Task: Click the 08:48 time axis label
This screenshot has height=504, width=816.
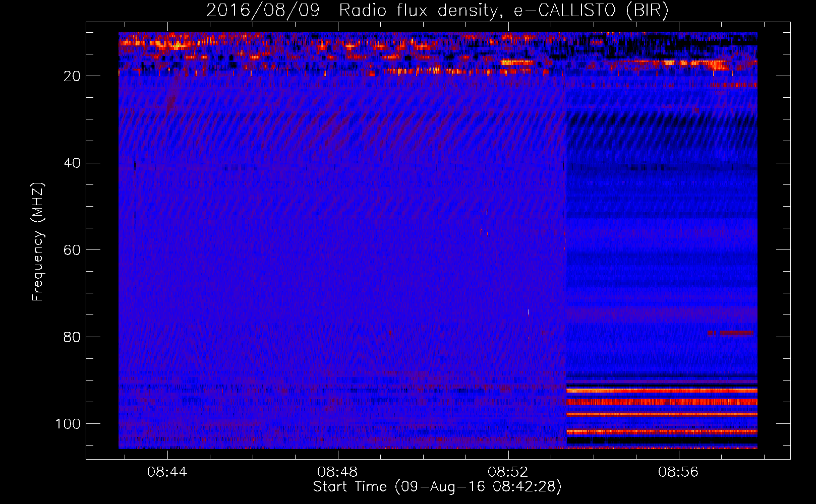Action: pyautogui.click(x=337, y=472)
